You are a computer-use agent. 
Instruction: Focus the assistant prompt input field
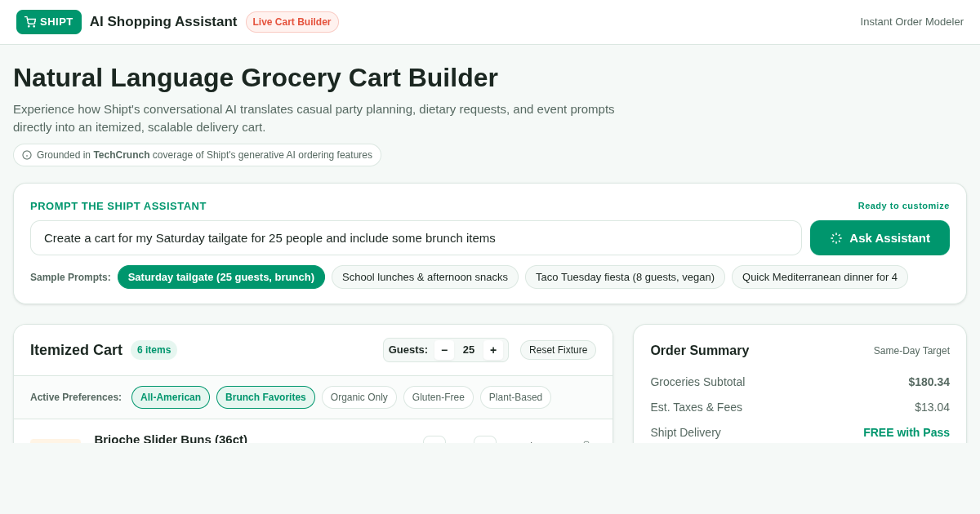(x=416, y=237)
